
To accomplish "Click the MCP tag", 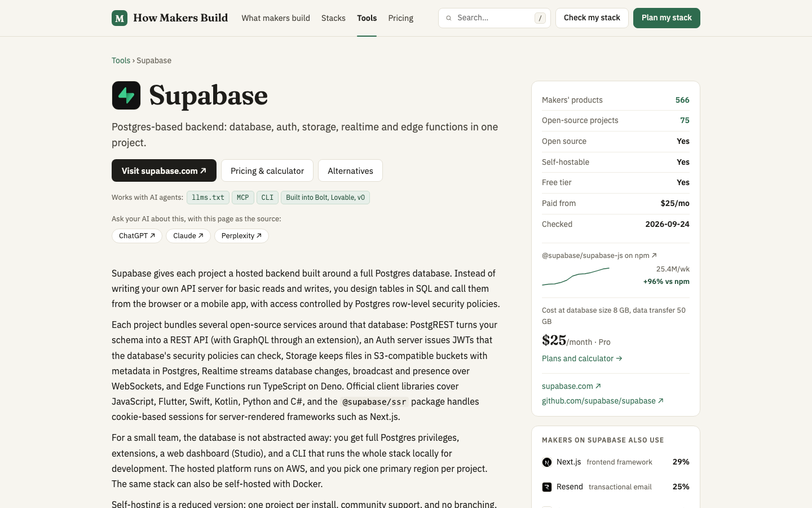I will (243, 198).
